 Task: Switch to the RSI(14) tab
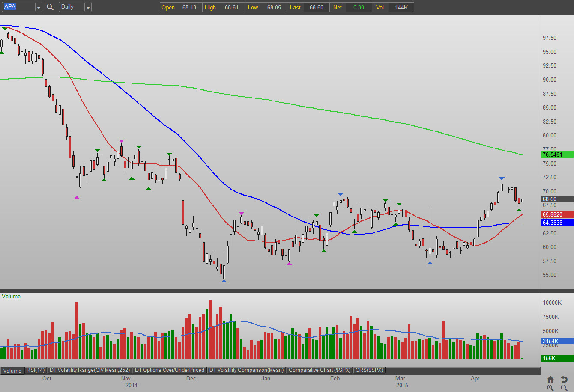(36, 370)
